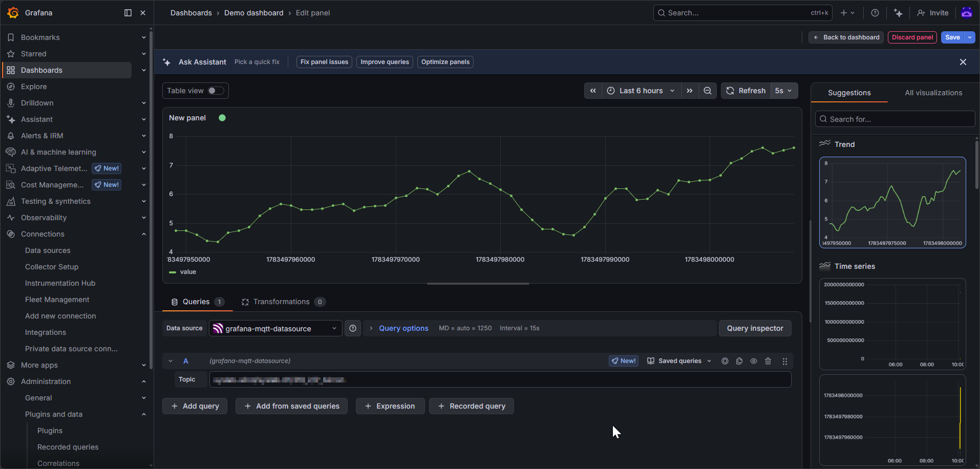
Task: Click the Testing & synthetics icon
Action: click(11, 201)
